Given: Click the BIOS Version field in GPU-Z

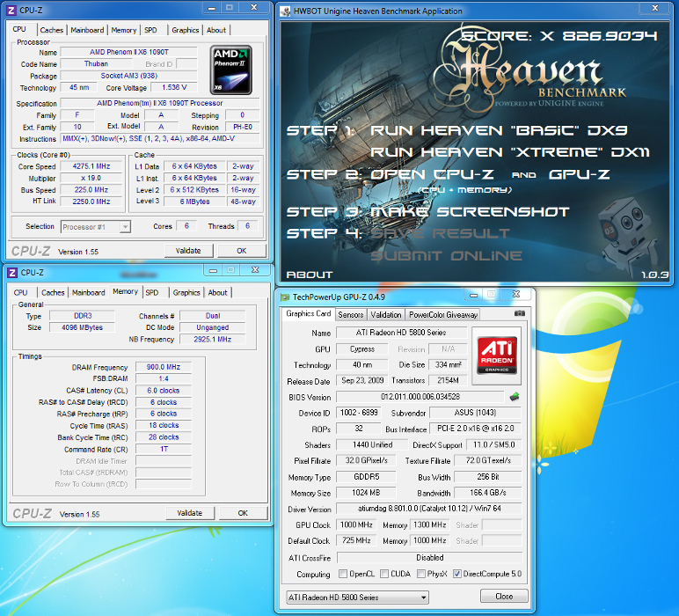Looking at the screenshot, I should pos(420,397).
